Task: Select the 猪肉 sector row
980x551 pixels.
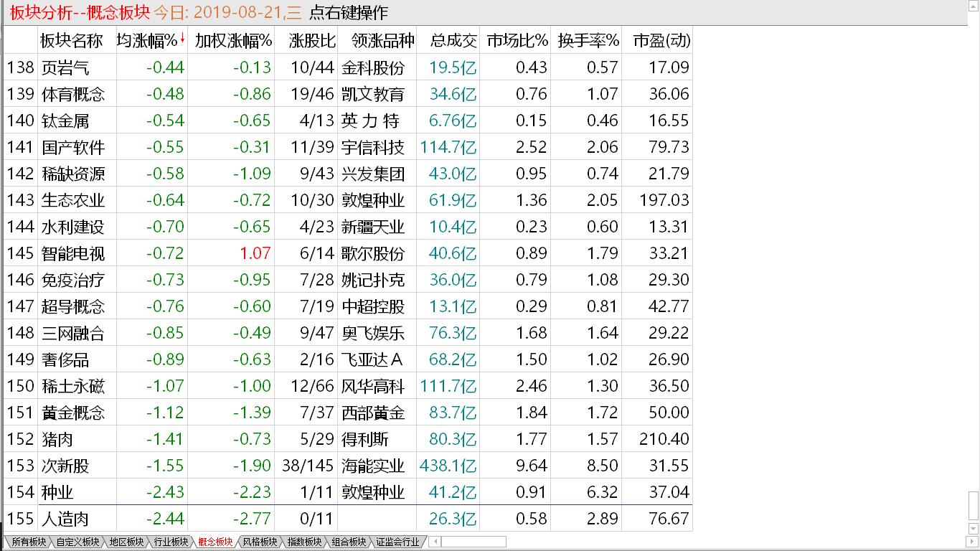Action: click(x=348, y=439)
